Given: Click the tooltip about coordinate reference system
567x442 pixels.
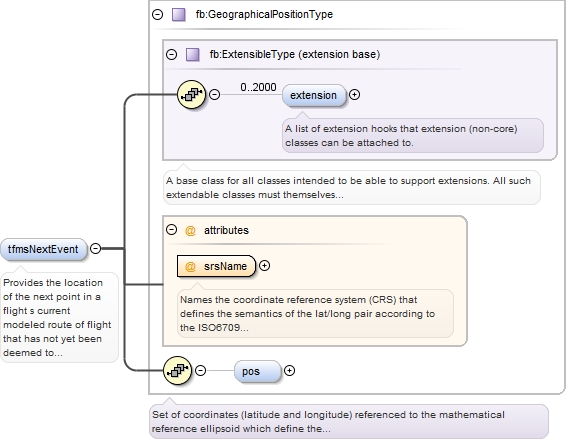Looking at the screenshot, I should [x=315, y=314].
